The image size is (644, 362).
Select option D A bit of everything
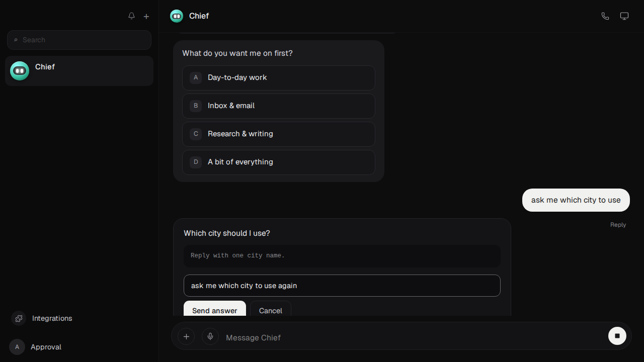(279, 162)
